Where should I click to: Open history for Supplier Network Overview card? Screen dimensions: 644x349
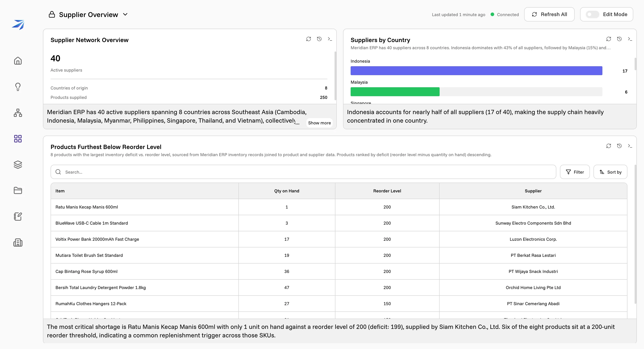tap(319, 39)
